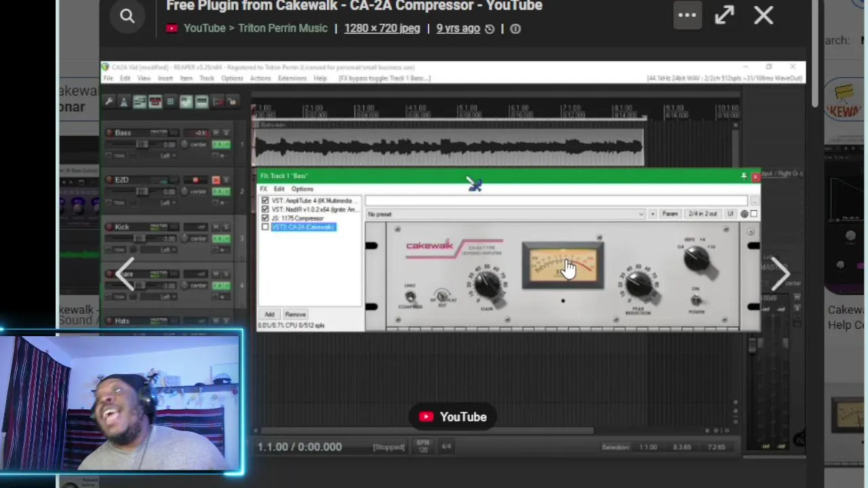This screenshot has height=488, width=868.
Task: Click the R37 HF/Flat screw knob
Action: 442,297
